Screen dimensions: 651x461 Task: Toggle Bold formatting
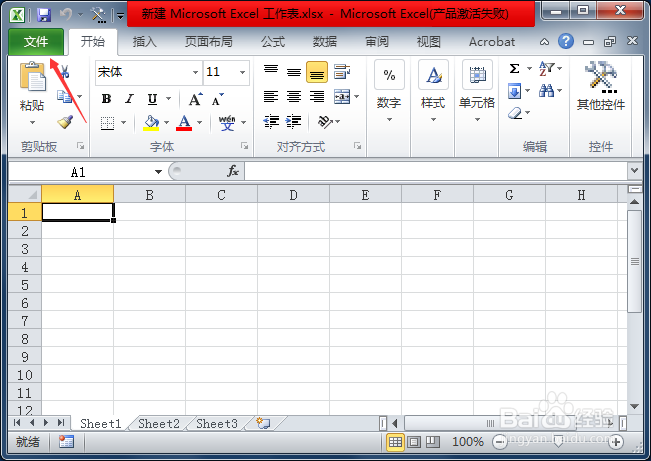tap(107, 99)
